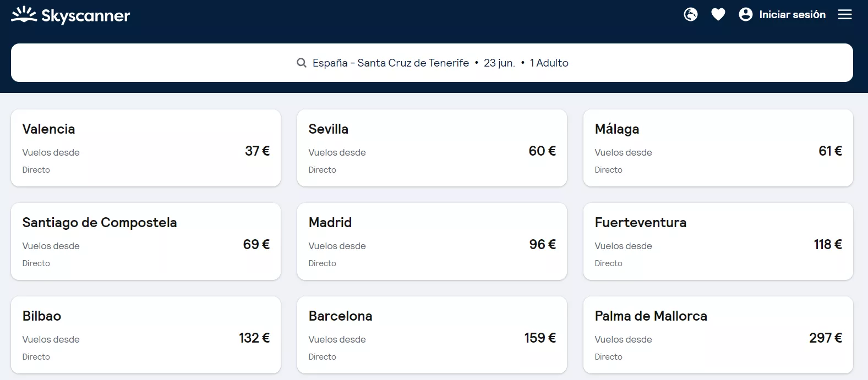
Task: Select the heart icon near Iniciar sesión
Action: [718, 14]
